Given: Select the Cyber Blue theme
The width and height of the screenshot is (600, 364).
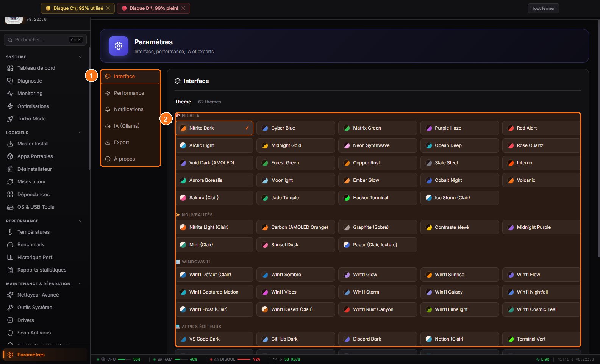Looking at the screenshot, I should (x=295, y=128).
